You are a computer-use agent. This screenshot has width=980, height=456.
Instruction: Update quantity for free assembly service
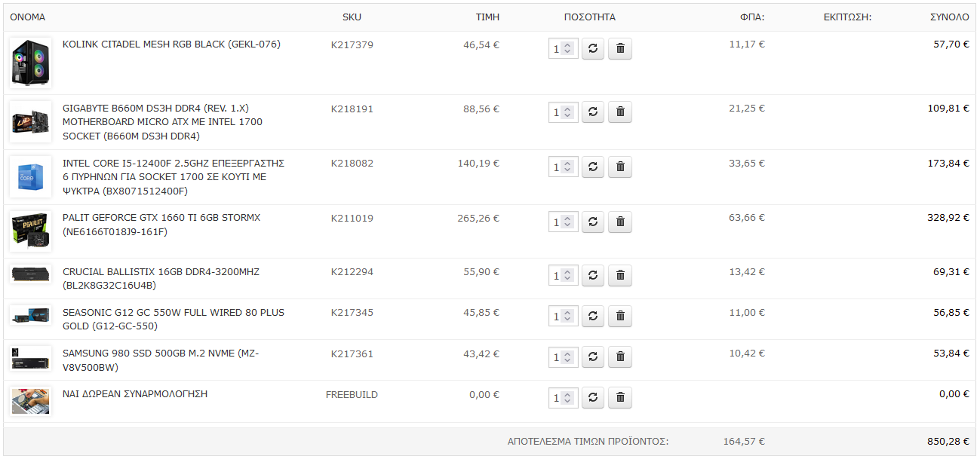tap(593, 397)
